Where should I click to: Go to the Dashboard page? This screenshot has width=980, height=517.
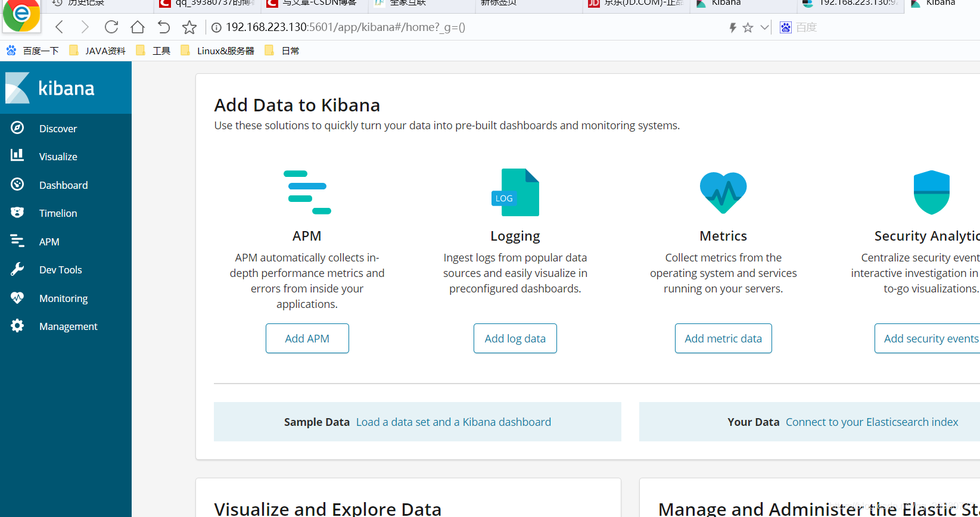(x=63, y=185)
